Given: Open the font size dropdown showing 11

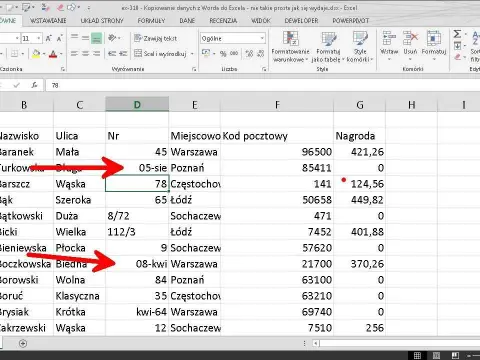Looking at the screenshot, I should (x=39, y=38).
